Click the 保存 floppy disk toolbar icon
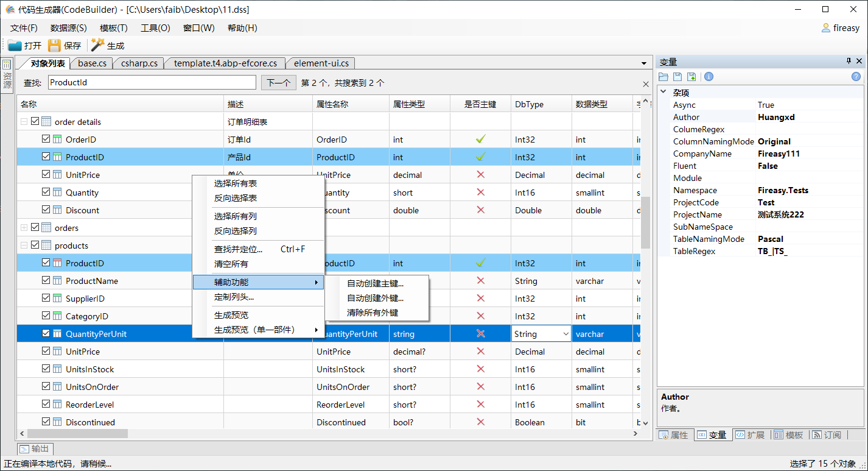Screen dimensions: 868x471 (55, 45)
